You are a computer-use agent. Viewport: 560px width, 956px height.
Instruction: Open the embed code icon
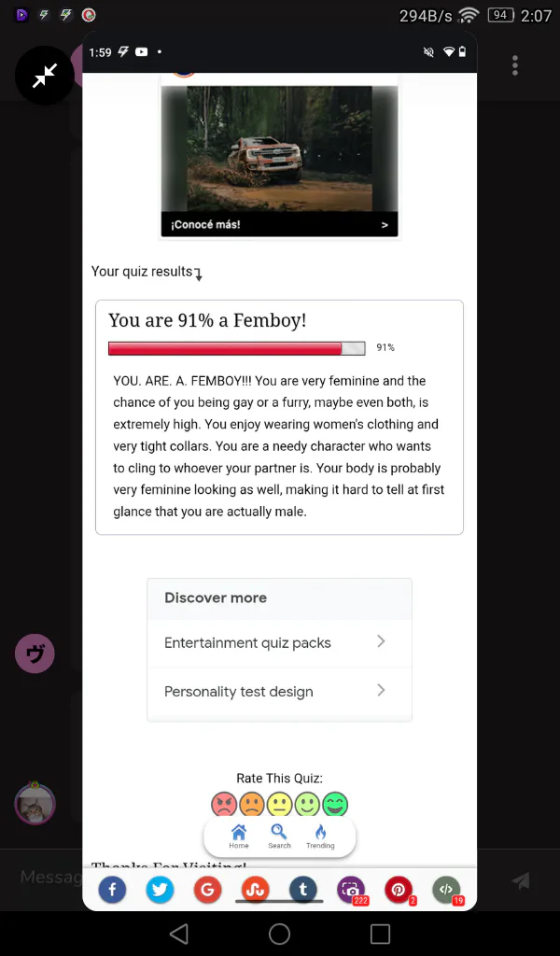click(x=446, y=890)
